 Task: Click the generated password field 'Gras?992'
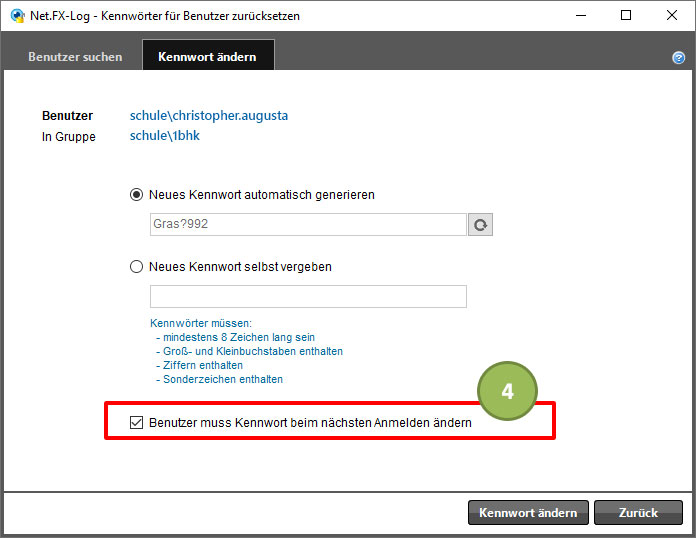pos(308,224)
